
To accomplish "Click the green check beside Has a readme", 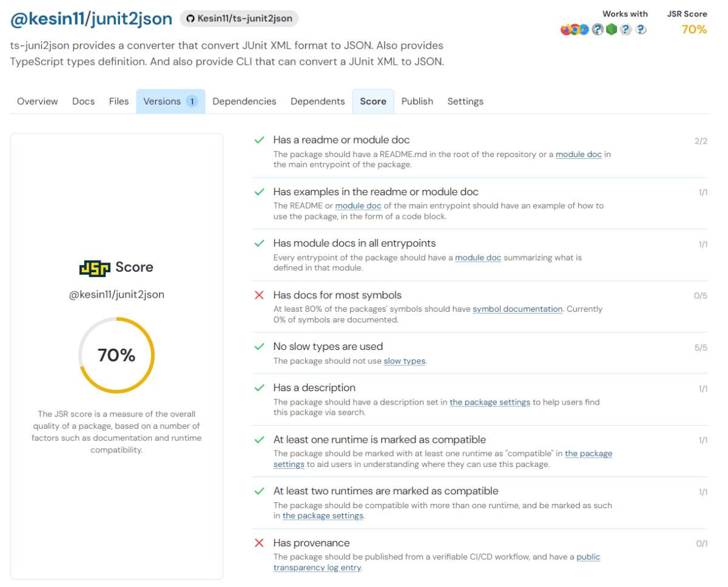I will pos(259,140).
